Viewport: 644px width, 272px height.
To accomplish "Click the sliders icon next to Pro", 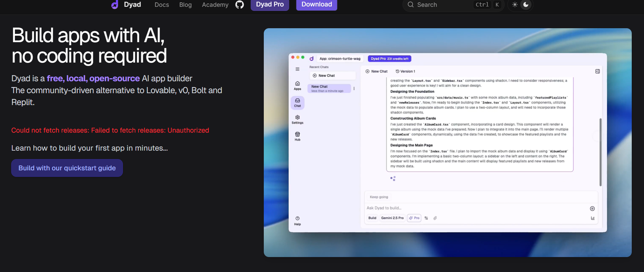I will (426, 218).
